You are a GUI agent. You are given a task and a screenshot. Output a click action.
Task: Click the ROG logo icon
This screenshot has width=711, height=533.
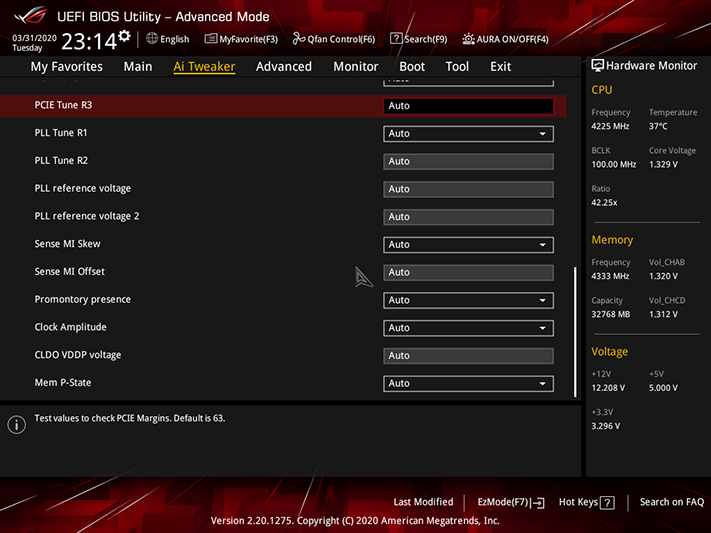click(31, 16)
